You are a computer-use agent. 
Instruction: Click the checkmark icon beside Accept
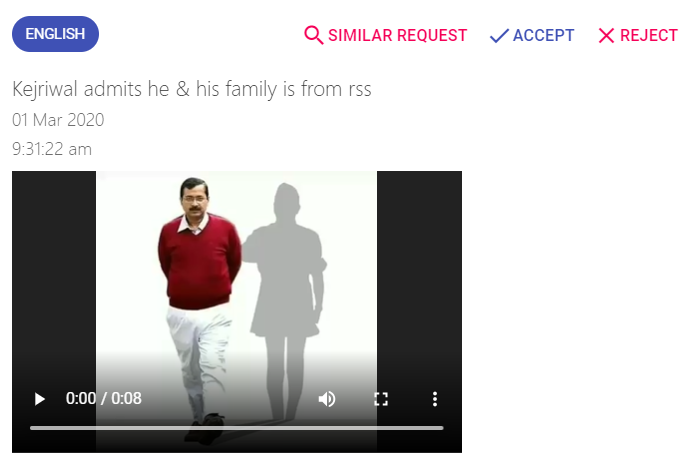tap(499, 36)
